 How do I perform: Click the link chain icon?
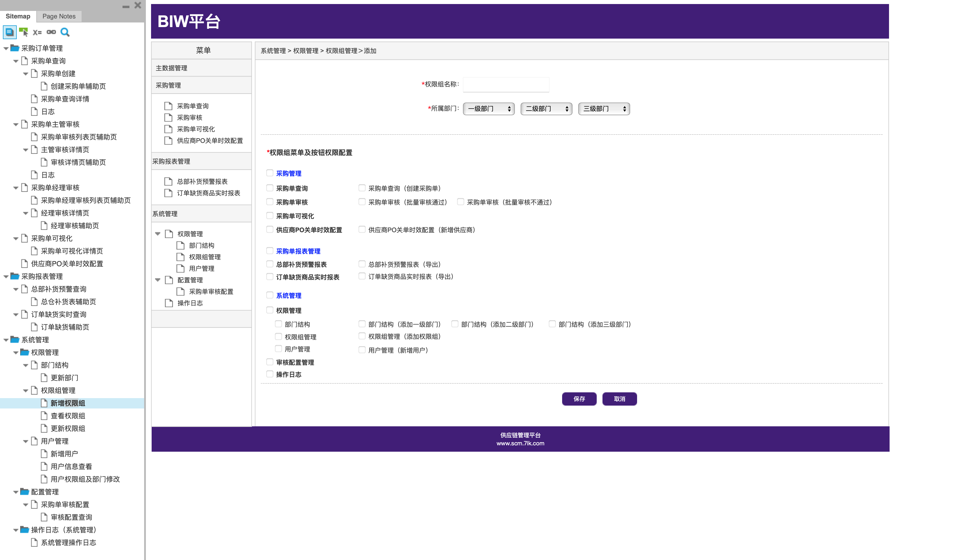[x=51, y=32]
